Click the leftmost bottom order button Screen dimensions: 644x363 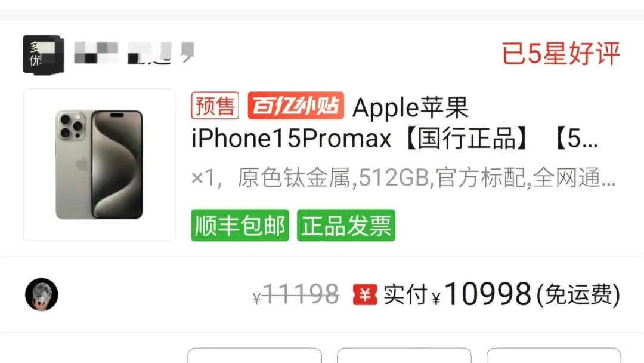[255, 356]
